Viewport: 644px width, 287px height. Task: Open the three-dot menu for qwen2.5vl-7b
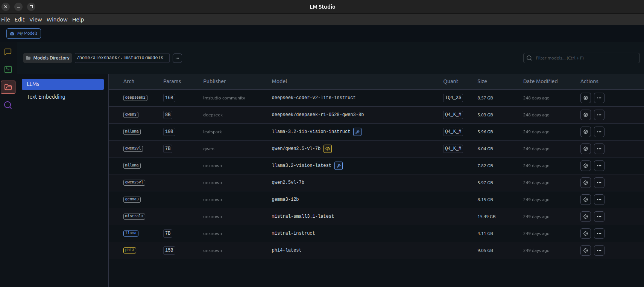click(599, 183)
